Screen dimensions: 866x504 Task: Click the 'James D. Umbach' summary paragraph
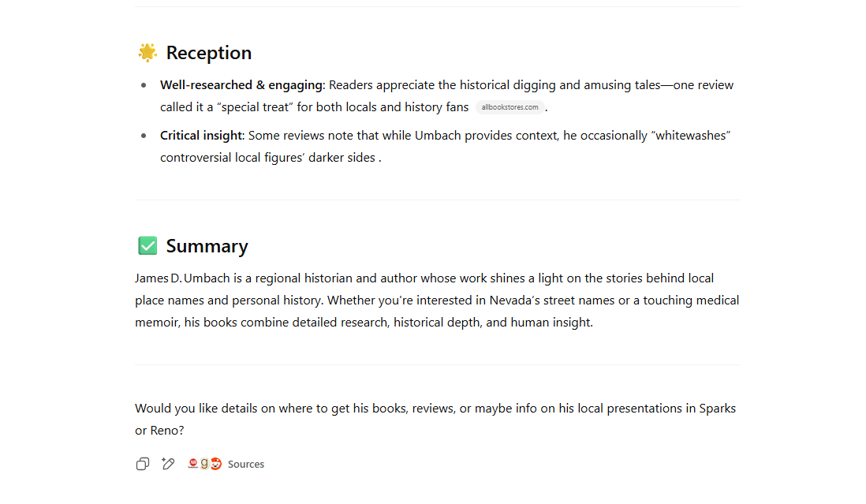tap(437, 301)
